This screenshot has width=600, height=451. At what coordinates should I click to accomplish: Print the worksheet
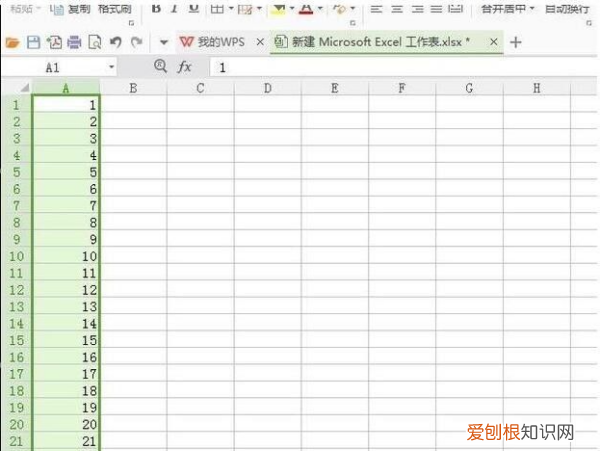point(74,42)
